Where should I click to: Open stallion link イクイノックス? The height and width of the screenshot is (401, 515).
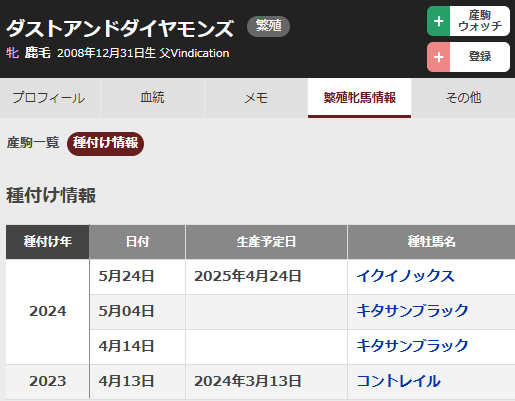(405, 276)
